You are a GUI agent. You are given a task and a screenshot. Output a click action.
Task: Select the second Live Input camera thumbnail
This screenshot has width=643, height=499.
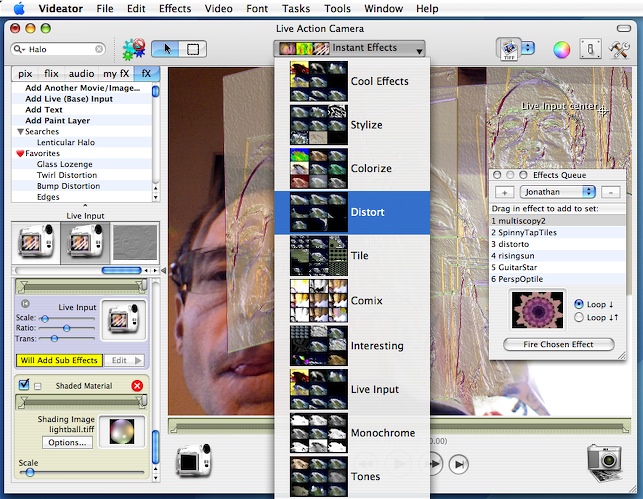(x=85, y=242)
